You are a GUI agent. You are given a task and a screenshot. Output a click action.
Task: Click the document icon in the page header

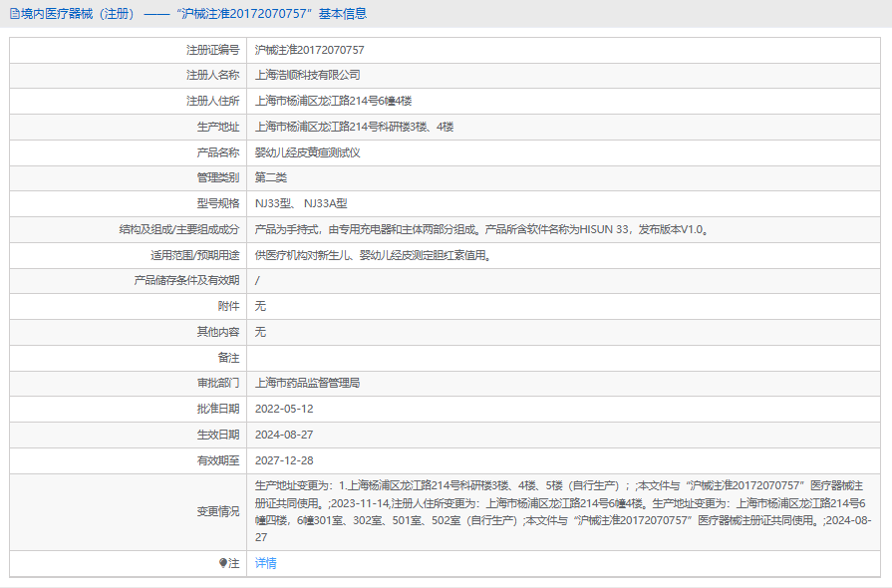(15, 14)
